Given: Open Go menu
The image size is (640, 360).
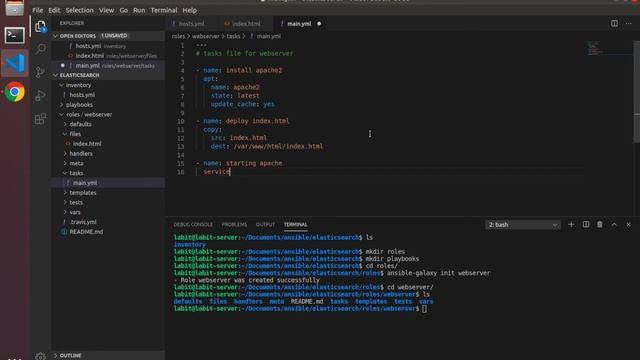Looking at the screenshot, I should point(123,10).
